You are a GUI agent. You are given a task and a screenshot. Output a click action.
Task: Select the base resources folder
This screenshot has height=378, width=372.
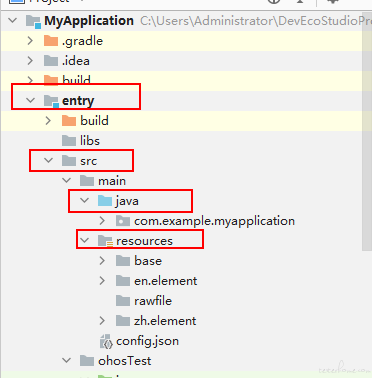[139, 261]
